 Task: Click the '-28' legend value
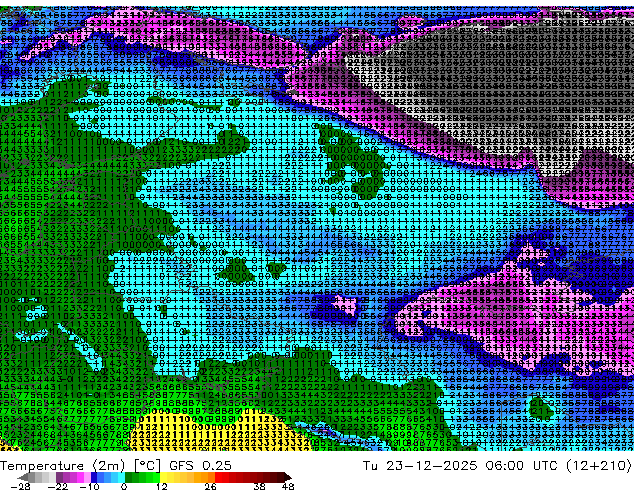pyautogui.click(x=20, y=486)
